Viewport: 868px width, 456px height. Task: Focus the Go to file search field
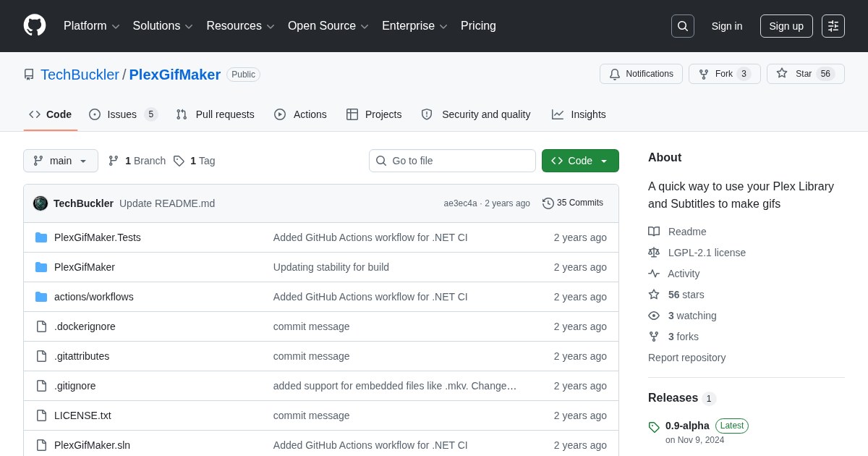click(x=452, y=161)
